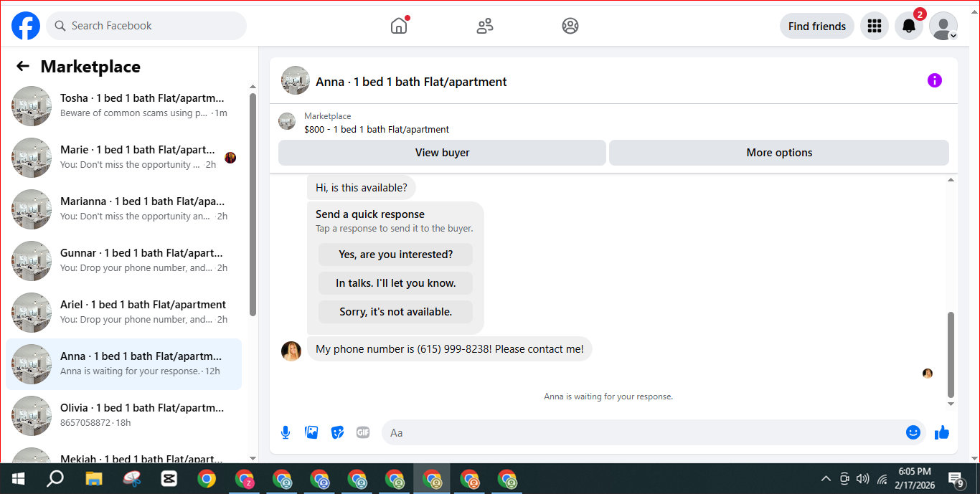The width and height of the screenshot is (980, 494).
Task: Open Olivia's conversation in the list
Action: point(123,416)
